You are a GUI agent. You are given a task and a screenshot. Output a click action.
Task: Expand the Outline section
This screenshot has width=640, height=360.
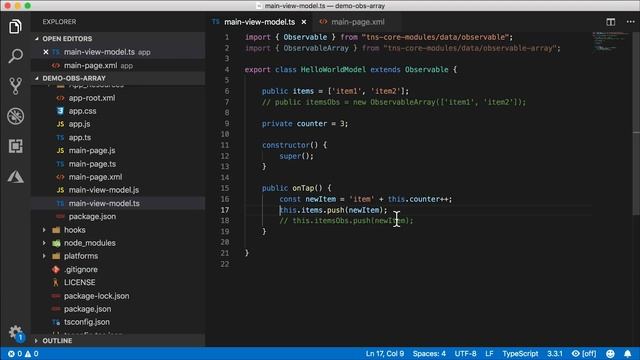(57, 341)
